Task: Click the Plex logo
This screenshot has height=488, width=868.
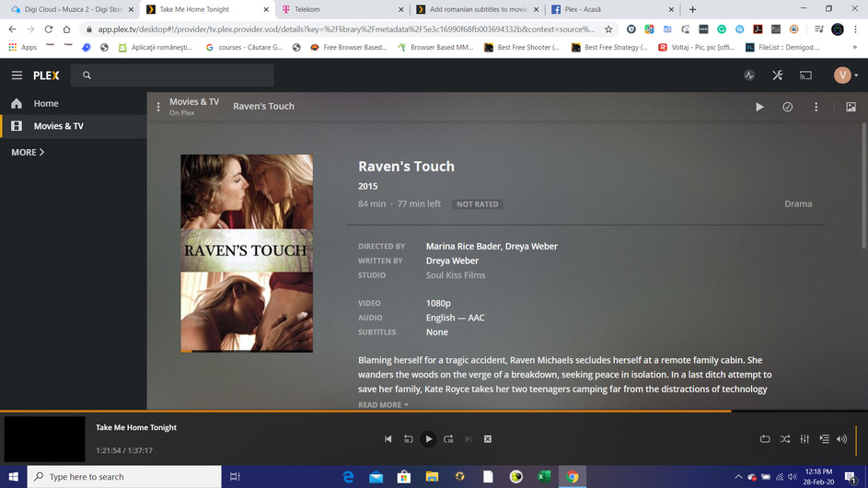Action: 46,76
